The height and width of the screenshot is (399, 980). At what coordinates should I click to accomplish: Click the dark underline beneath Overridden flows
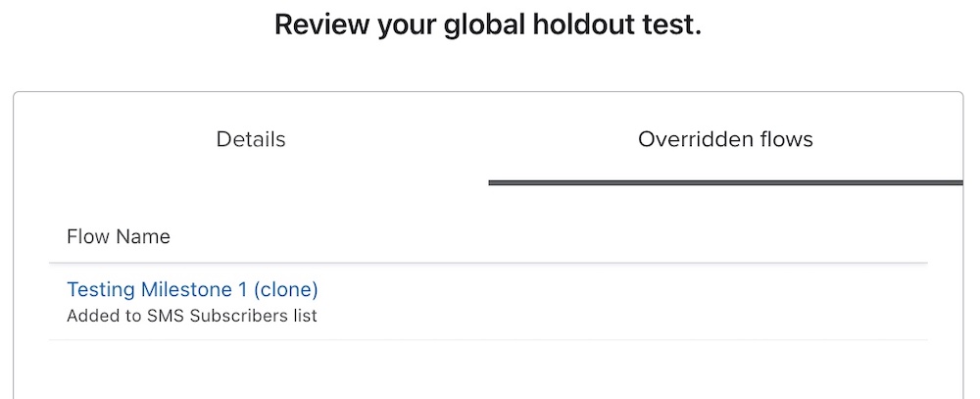[x=725, y=182]
